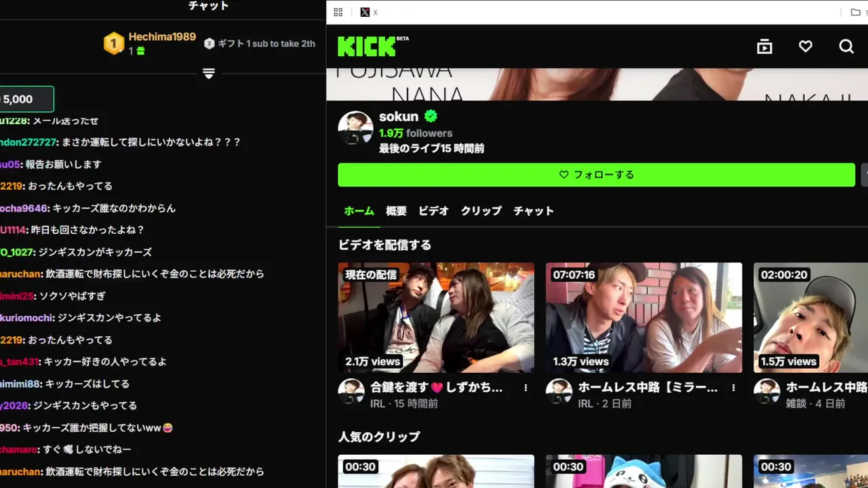Click the chat message 昨日も回さなかったよね？
This screenshot has width=868, height=488.
pyautogui.click(x=88, y=230)
